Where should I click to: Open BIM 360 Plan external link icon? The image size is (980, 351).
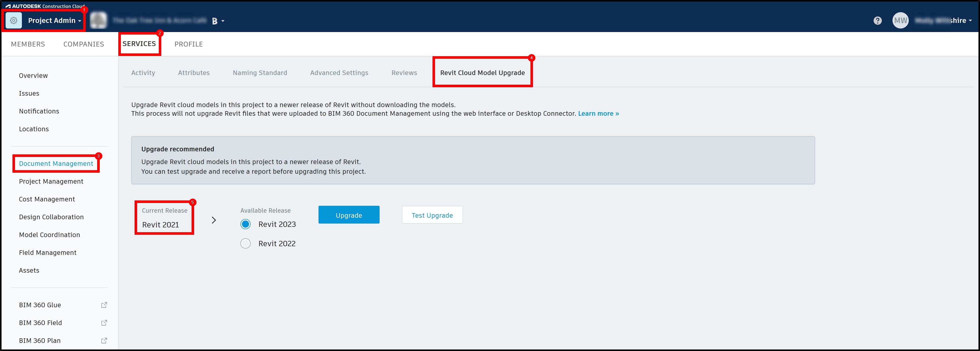click(x=104, y=340)
